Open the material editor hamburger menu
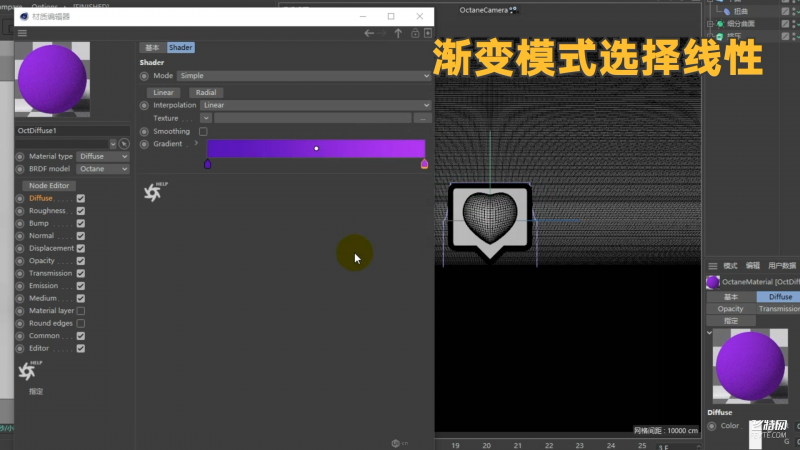The image size is (800, 450). tap(22, 33)
